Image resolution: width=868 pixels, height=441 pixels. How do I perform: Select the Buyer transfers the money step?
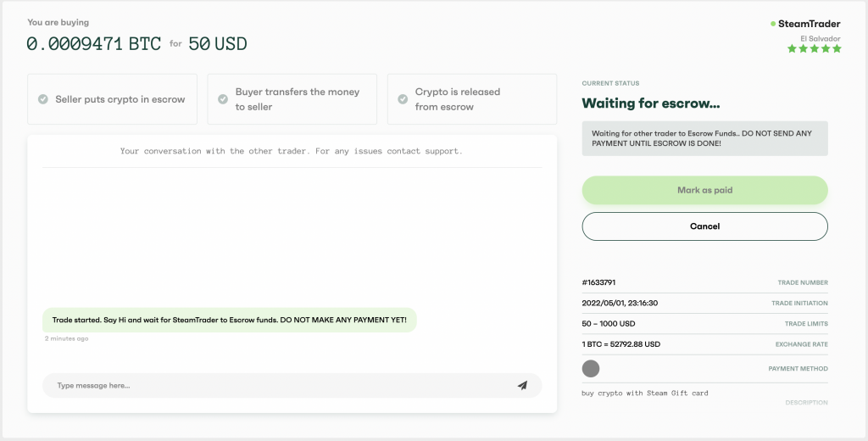coord(292,99)
